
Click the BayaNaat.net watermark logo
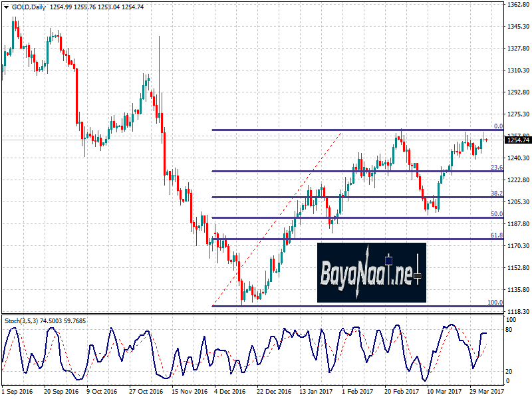[371, 273]
